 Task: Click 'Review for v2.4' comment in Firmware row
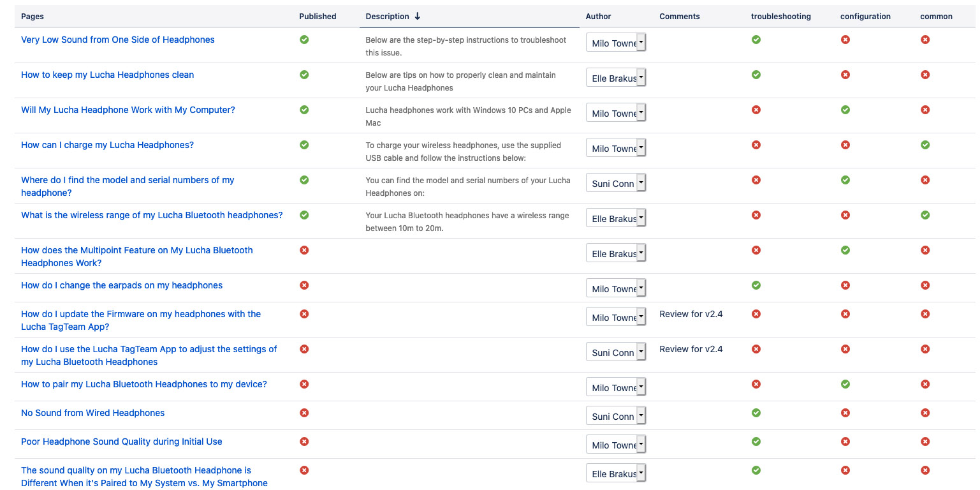tap(691, 314)
